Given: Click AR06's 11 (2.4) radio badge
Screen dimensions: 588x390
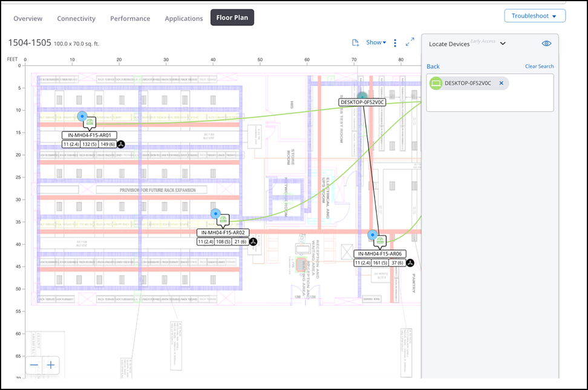Looking at the screenshot, I should click(x=362, y=263).
